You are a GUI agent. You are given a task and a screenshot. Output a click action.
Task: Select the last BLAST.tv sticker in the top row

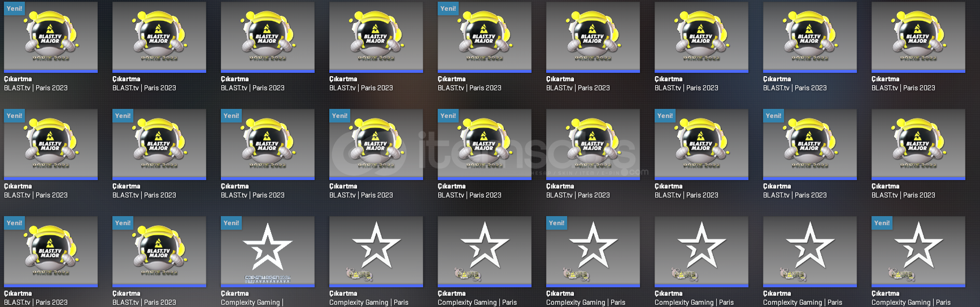[918, 37]
